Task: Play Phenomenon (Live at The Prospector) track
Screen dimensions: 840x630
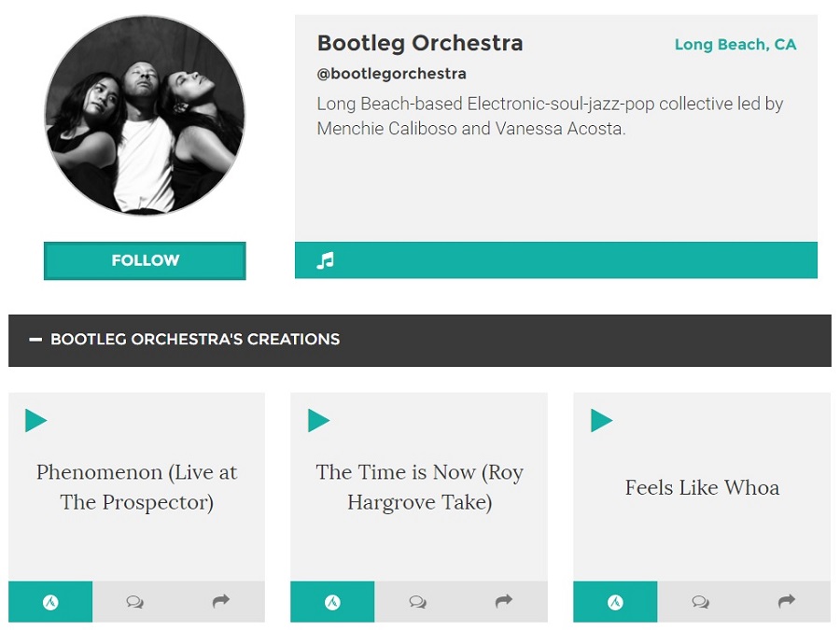Action: 35,421
